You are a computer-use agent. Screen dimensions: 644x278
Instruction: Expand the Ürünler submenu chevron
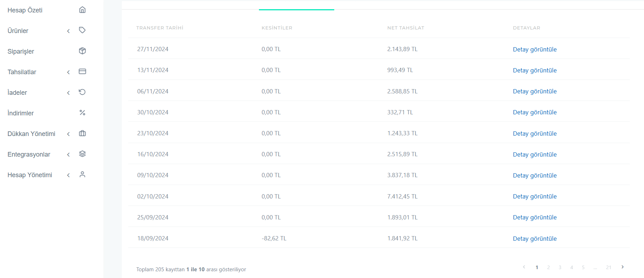pos(68,31)
